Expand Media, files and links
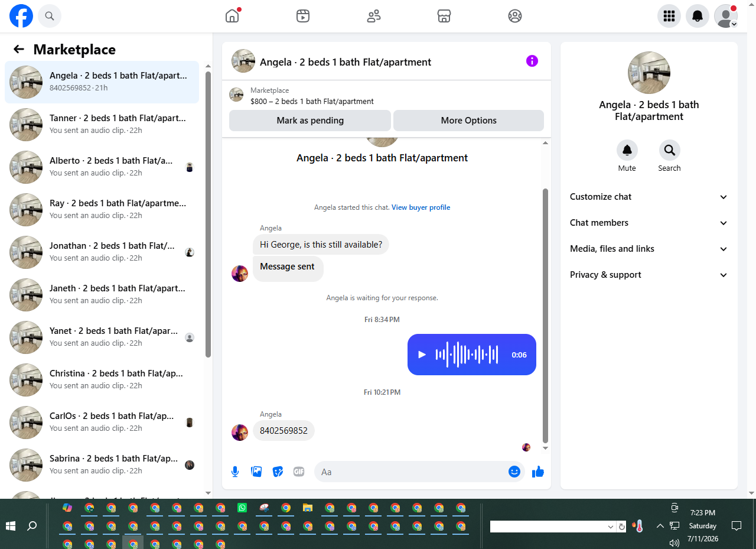The image size is (756, 549). pos(649,249)
